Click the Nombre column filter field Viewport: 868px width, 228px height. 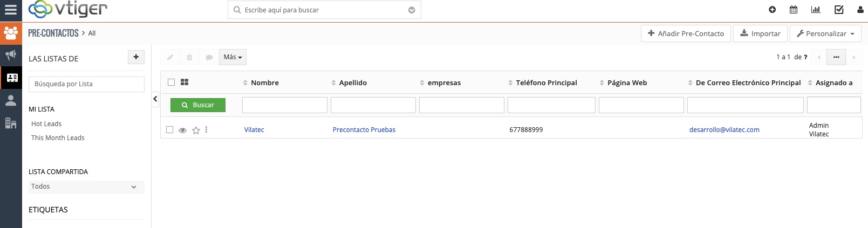tap(284, 105)
